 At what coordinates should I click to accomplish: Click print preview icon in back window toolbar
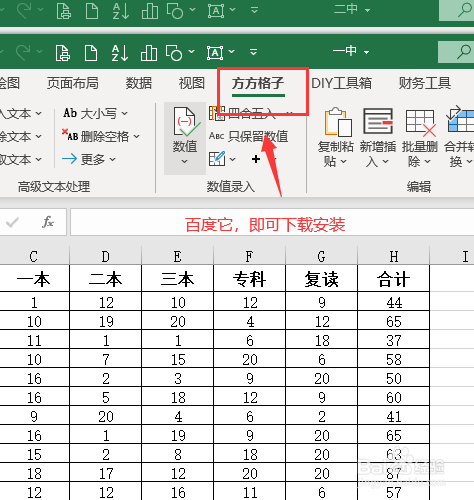click(63, 11)
